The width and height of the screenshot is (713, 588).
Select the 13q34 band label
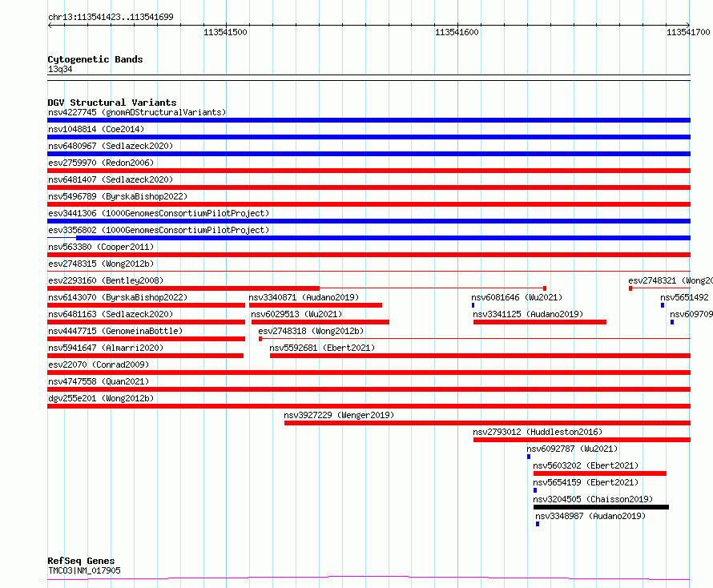60,69
